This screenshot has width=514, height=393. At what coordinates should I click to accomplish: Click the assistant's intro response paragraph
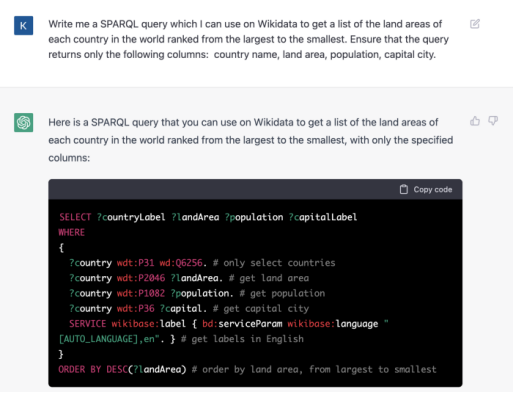(x=250, y=140)
